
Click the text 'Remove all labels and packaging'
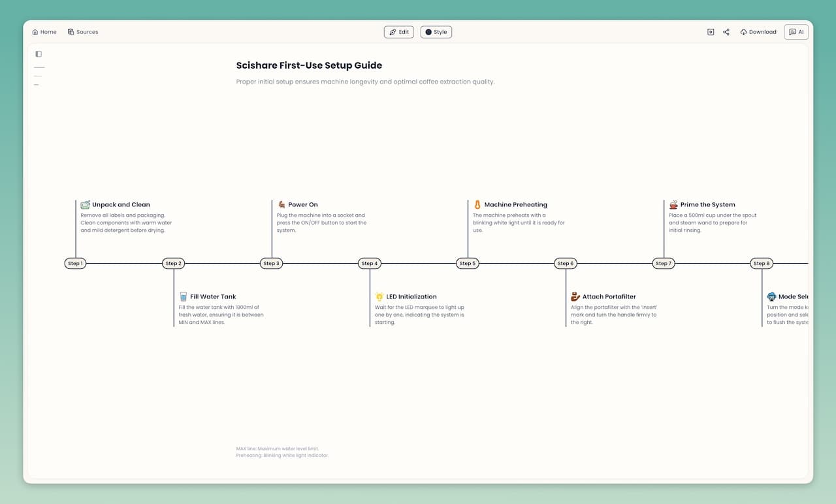click(x=123, y=215)
